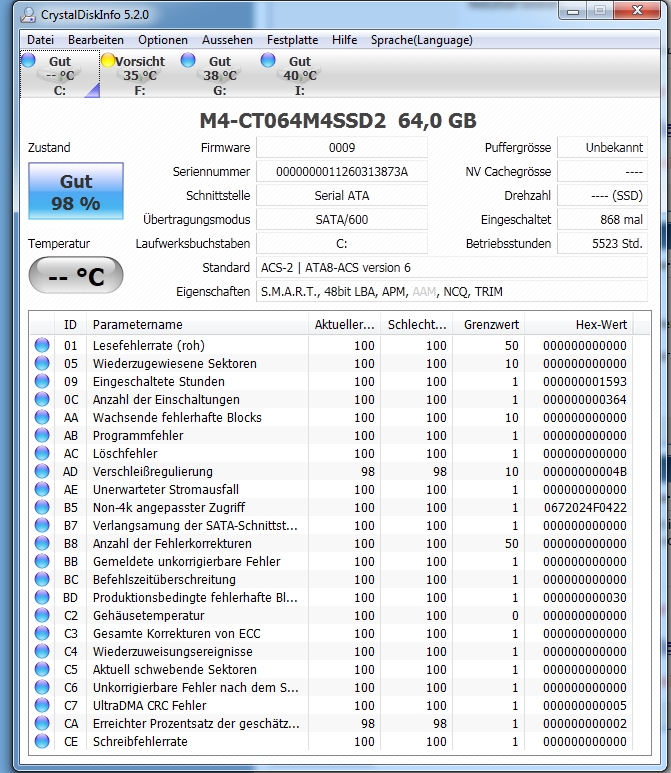Click the Schnittstelle field Serial ATA
This screenshot has width=671, height=773.
coord(342,196)
